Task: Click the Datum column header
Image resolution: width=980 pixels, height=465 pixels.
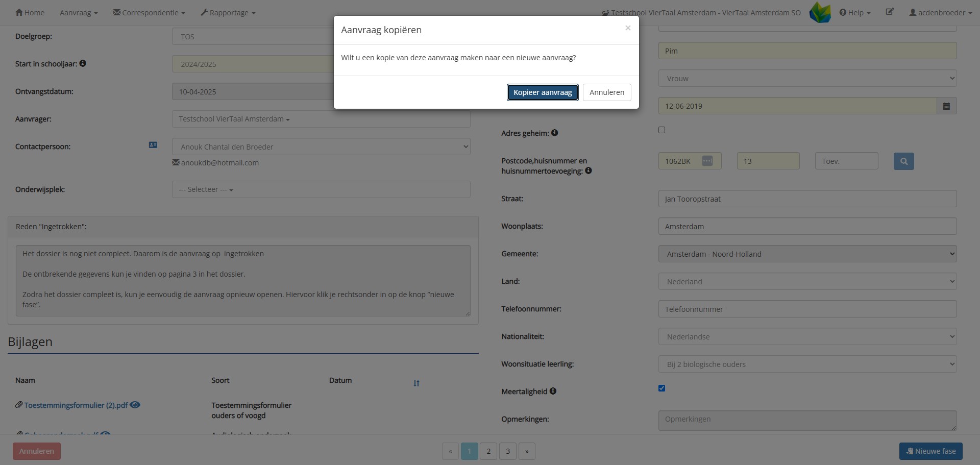Action: click(340, 380)
